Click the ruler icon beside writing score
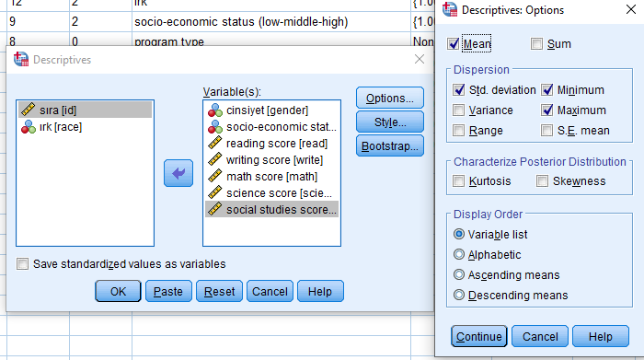 coord(214,160)
